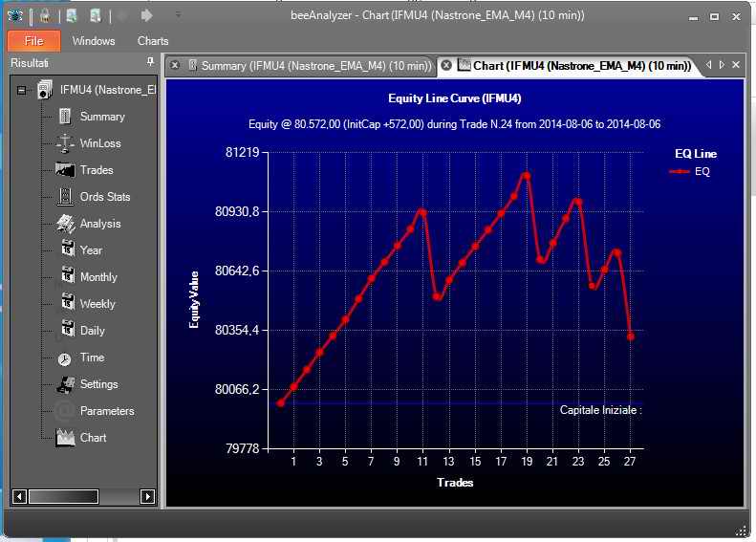756x542 pixels.
Task: Open Year in the results tree
Action: coord(91,250)
